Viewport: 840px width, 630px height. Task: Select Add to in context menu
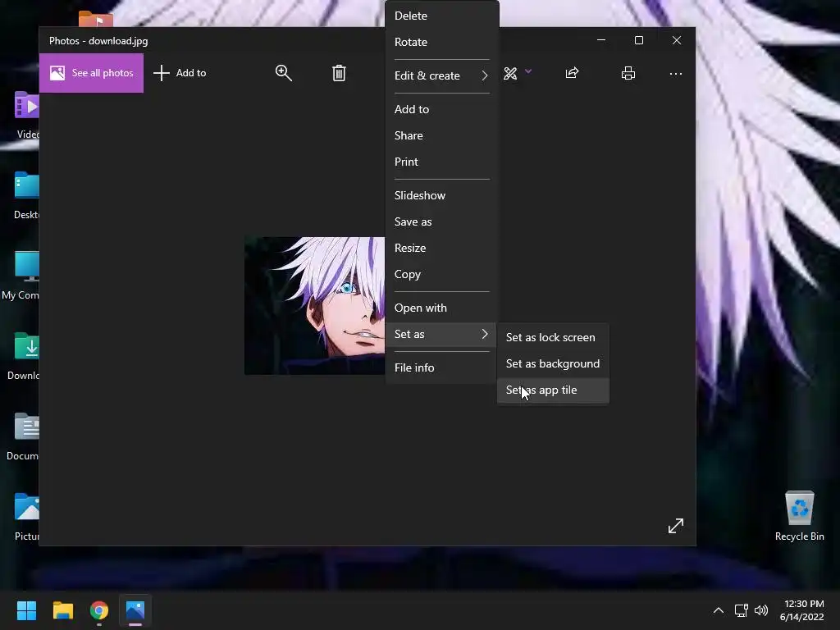[442, 109]
